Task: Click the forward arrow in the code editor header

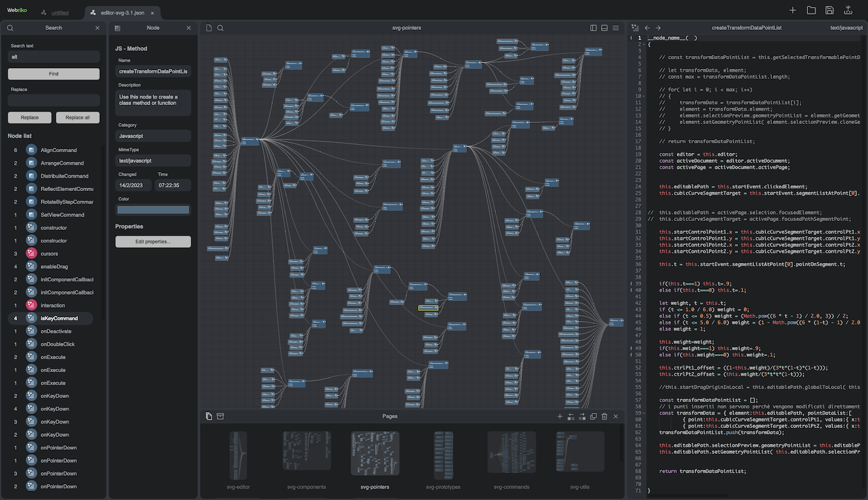Action: (x=658, y=27)
